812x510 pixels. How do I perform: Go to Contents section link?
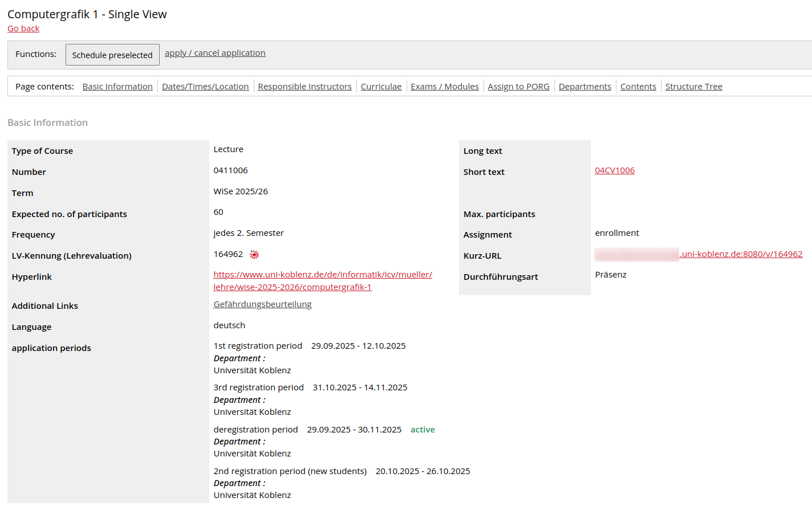click(638, 87)
